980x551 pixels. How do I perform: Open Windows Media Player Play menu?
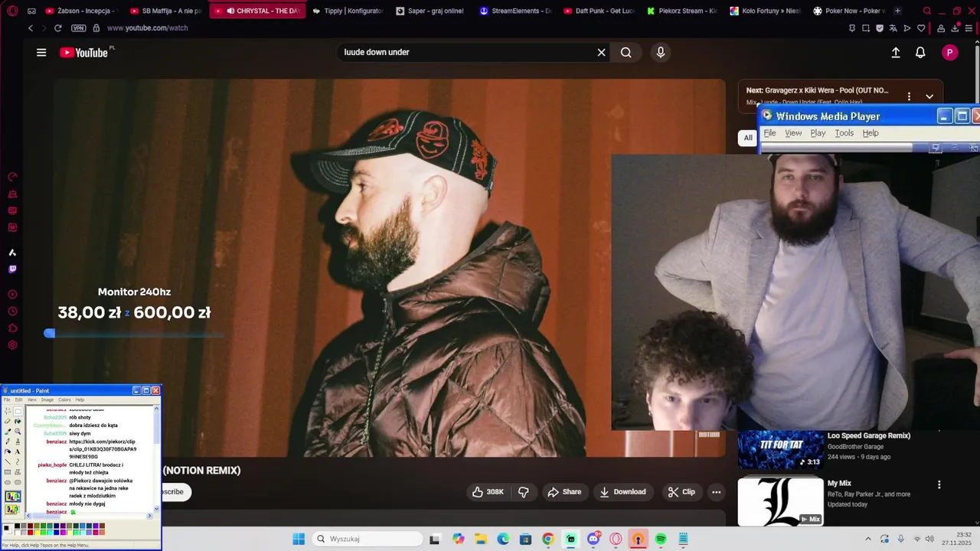pos(818,133)
